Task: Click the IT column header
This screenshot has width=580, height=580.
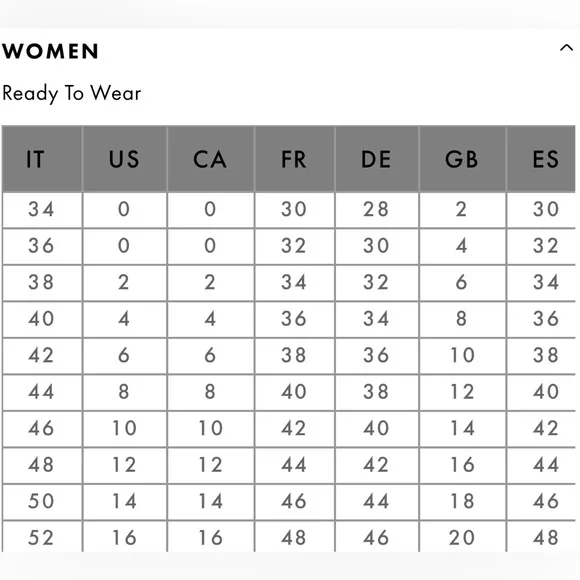Action: 42,159
